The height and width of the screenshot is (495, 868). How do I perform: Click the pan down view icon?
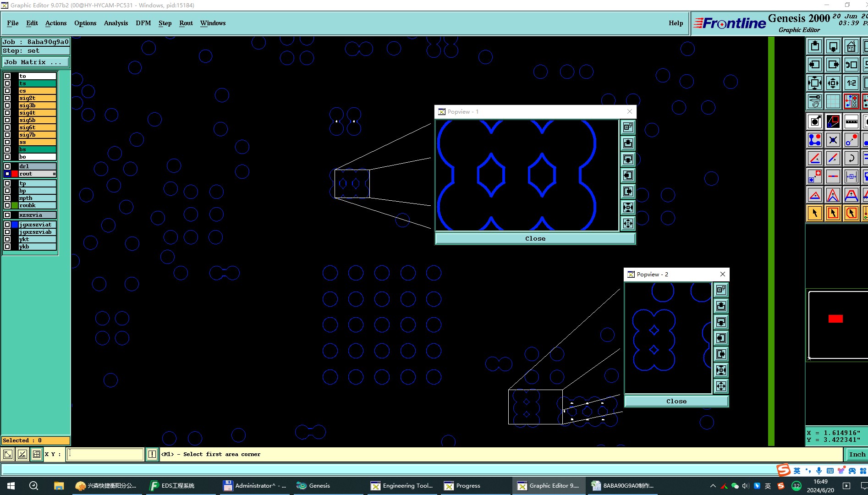pos(833,46)
